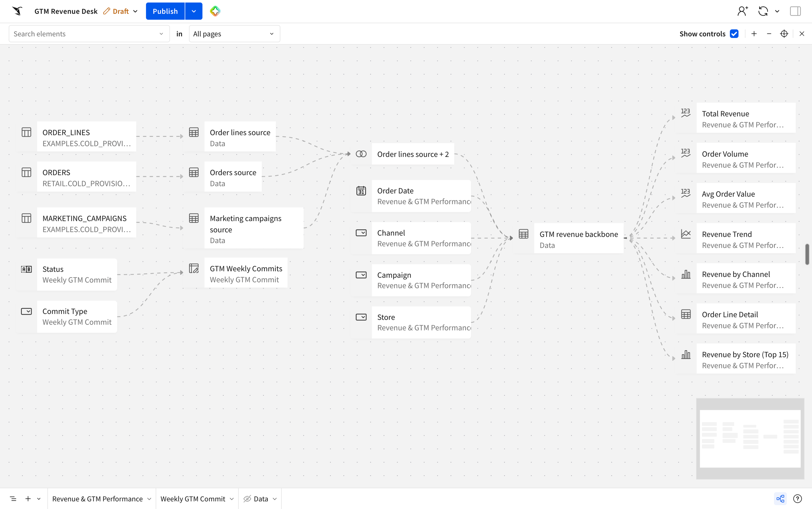Click the Order Date calendar control icon
The image size is (812, 509).
(361, 191)
